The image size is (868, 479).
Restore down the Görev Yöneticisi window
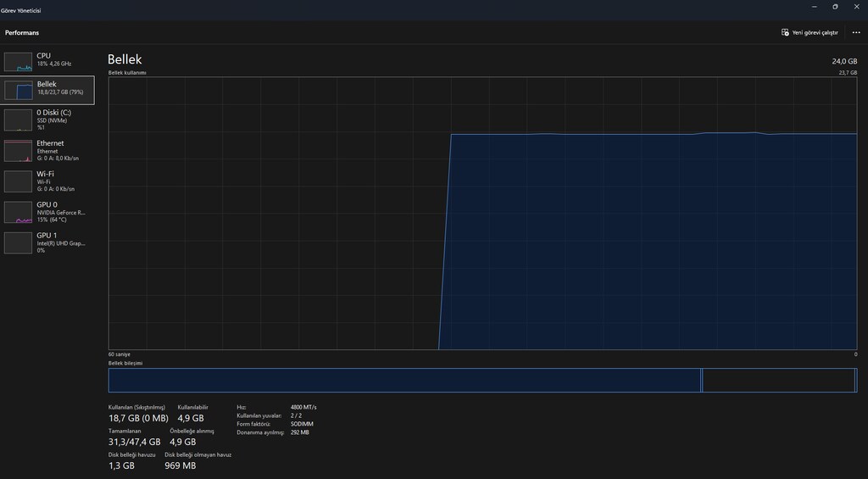tap(835, 7)
